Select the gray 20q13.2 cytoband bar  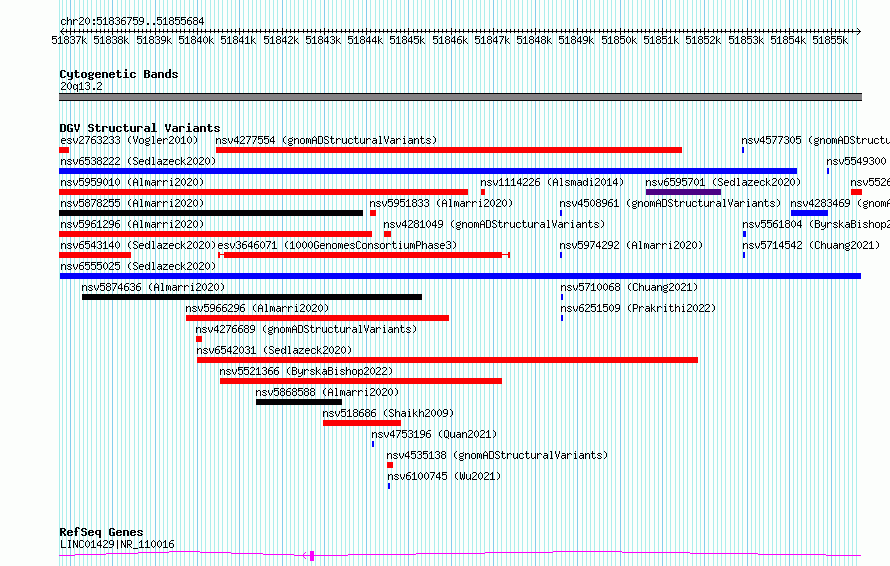[x=460, y=97]
